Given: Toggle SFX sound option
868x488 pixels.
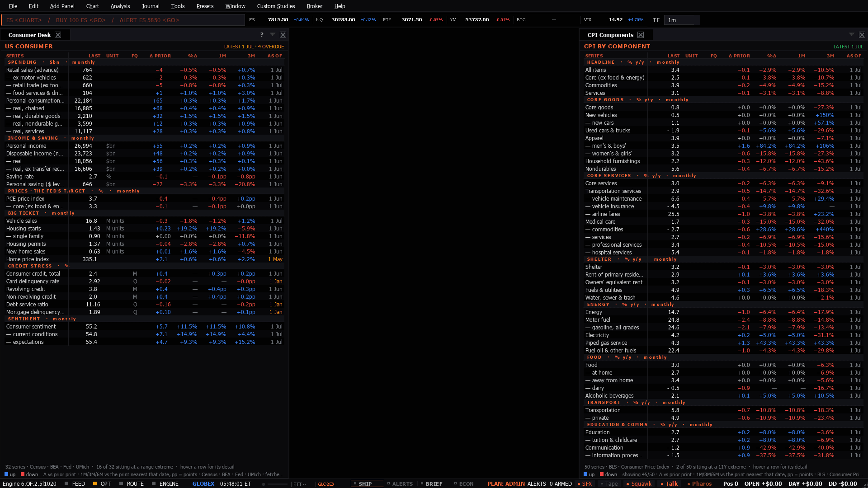Looking at the screenshot, I should click(585, 483).
